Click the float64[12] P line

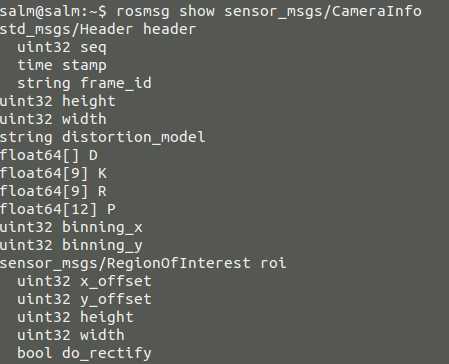coord(58,209)
